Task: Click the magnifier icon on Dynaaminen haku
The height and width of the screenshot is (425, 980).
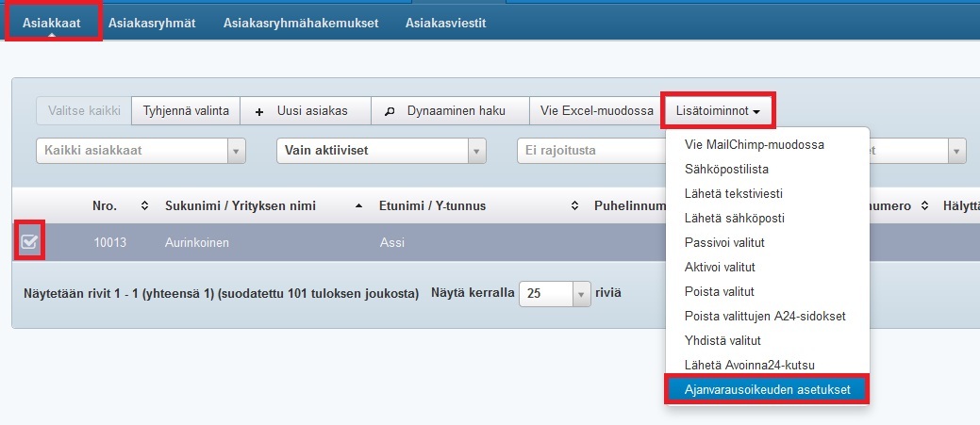Action: (390, 111)
